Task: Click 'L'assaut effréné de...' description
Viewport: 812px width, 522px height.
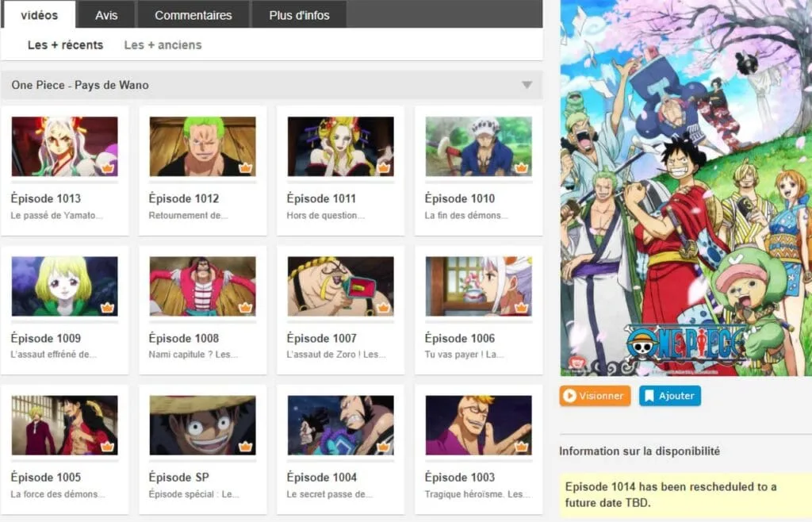Action: pyautogui.click(x=53, y=355)
